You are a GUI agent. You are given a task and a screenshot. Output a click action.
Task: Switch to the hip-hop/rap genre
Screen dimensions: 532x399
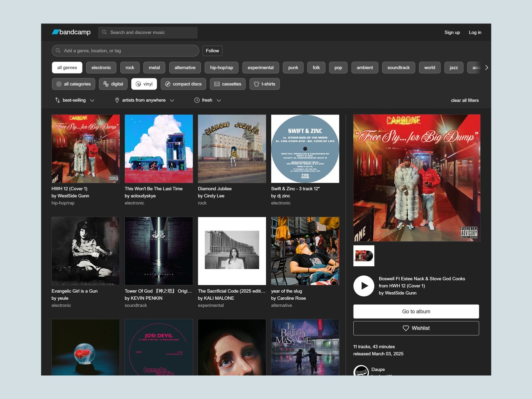click(221, 67)
